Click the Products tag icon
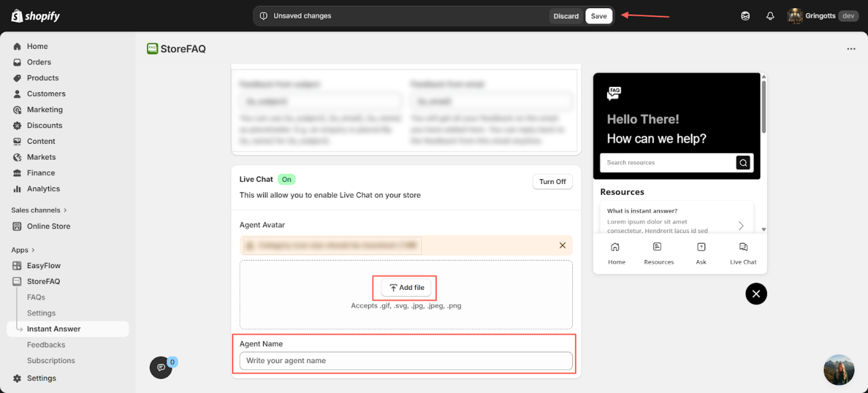This screenshot has width=868, height=393. (17, 78)
